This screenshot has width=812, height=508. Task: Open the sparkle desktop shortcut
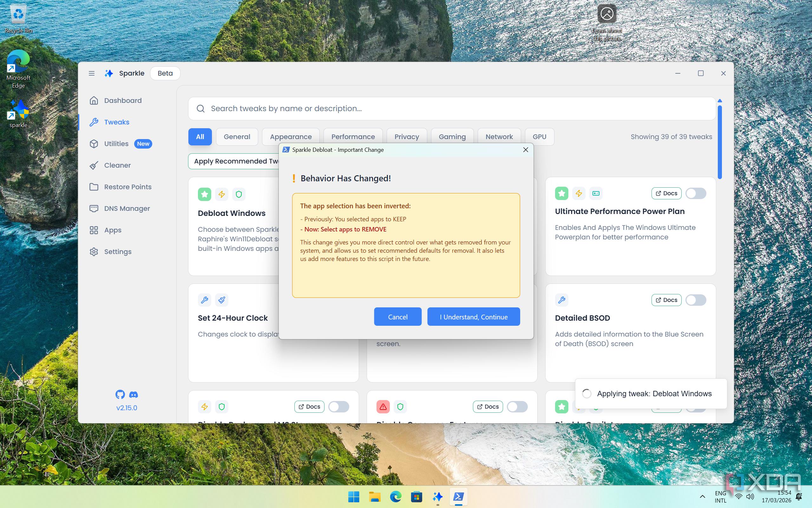tap(18, 114)
